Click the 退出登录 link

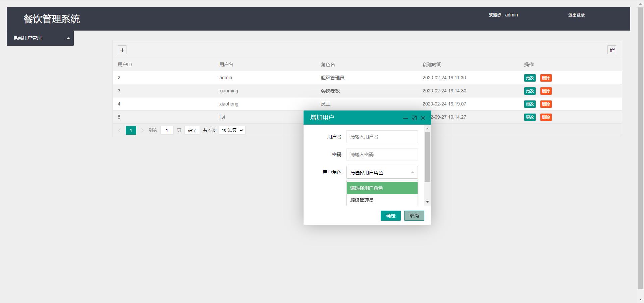point(576,15)
